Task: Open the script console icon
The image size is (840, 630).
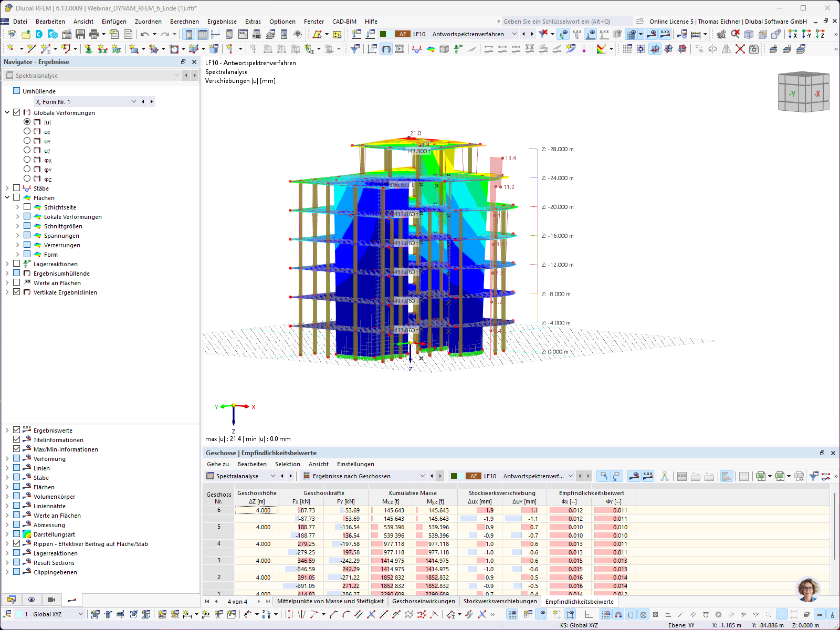Action: click(x=243, y=34)
